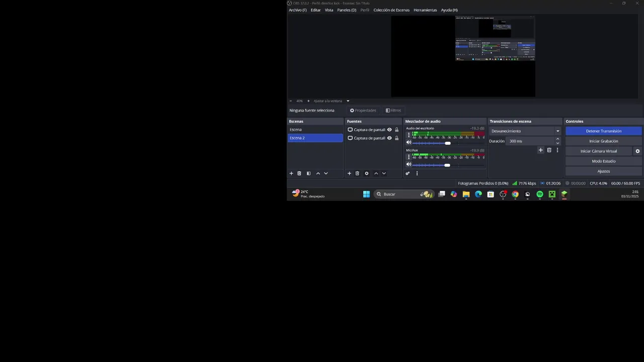
Task: Open the Paneles (D) menu
Action: pos(347,10)
